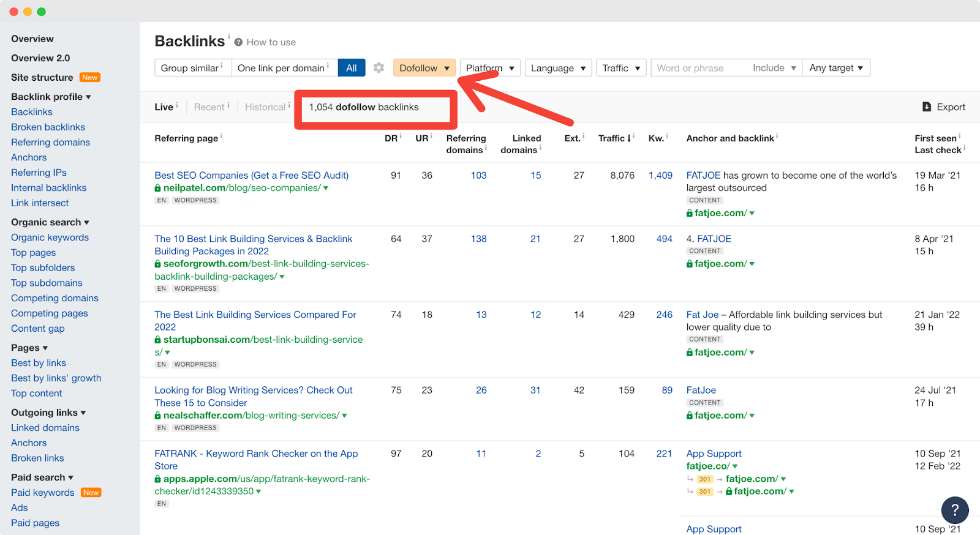This screenshot has height=535, width=980.
Task: Open the Ads page
Action: pos(19,508)
